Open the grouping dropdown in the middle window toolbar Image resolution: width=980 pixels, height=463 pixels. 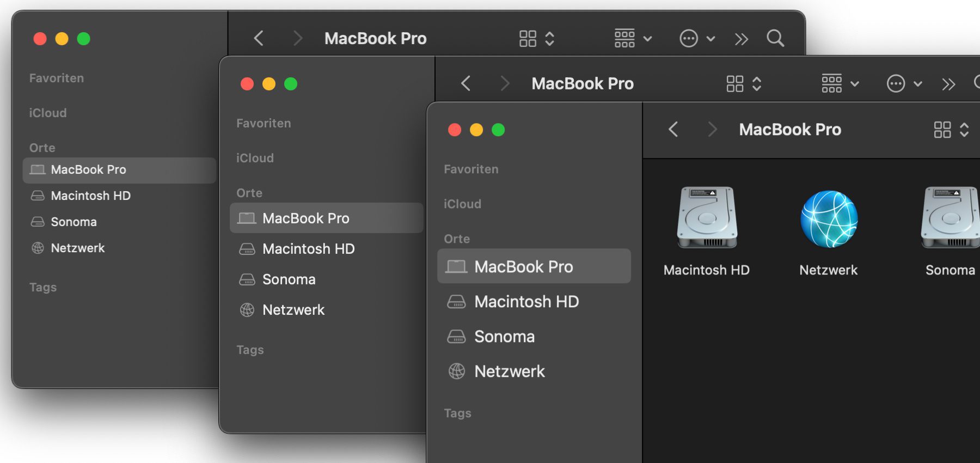pyautogui.click(x=840, y=84)
